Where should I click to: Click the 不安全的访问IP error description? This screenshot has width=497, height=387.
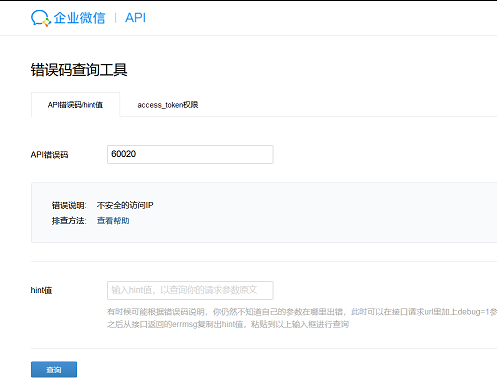point(125,205)
